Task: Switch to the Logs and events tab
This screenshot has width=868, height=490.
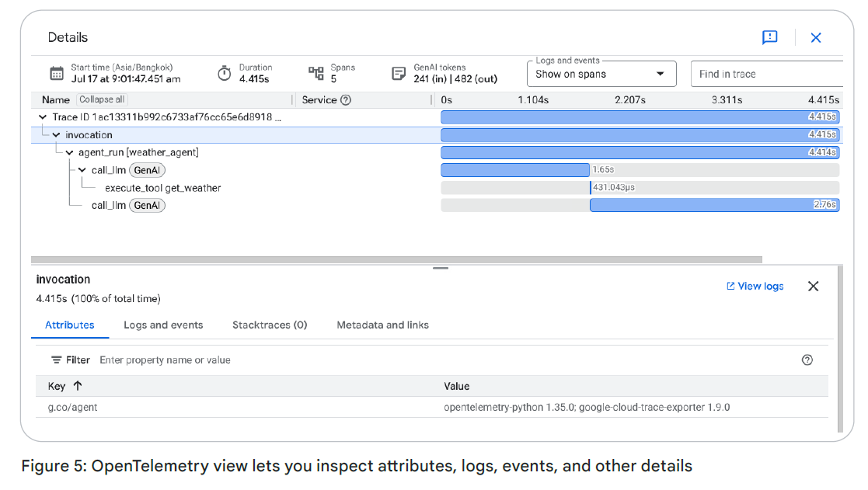Action: tap(163, 325)
